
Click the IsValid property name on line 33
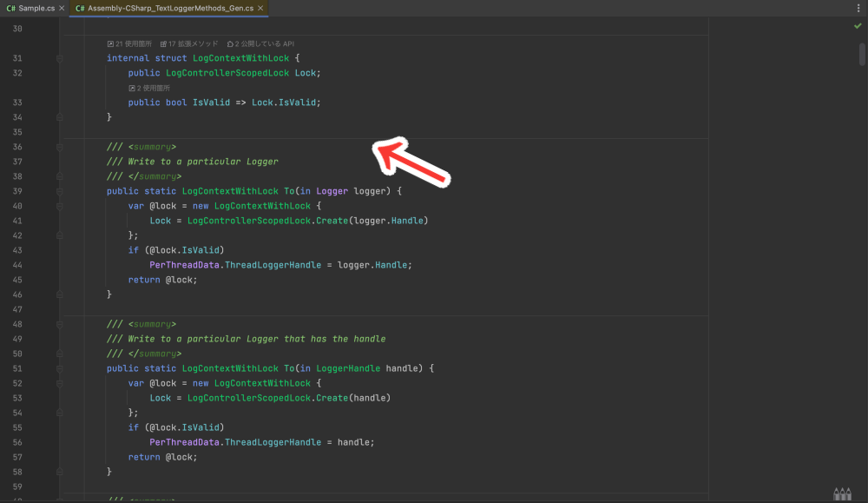coord(211,103)
